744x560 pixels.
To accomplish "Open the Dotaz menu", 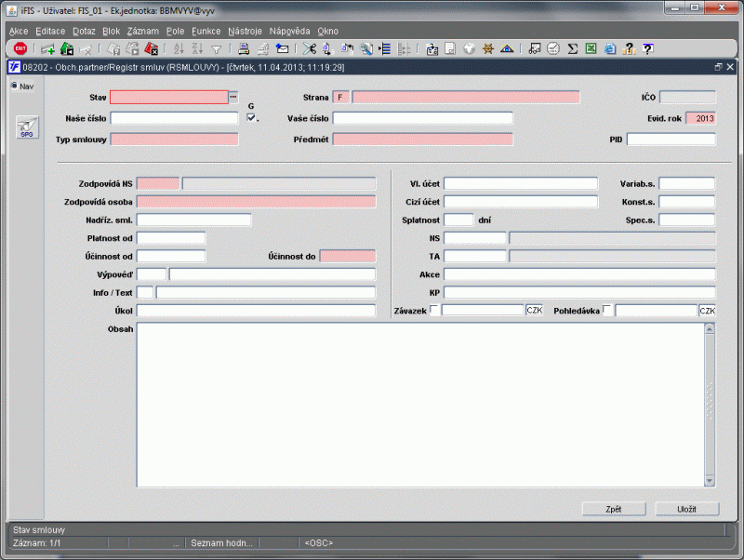I will coord(84,32).
